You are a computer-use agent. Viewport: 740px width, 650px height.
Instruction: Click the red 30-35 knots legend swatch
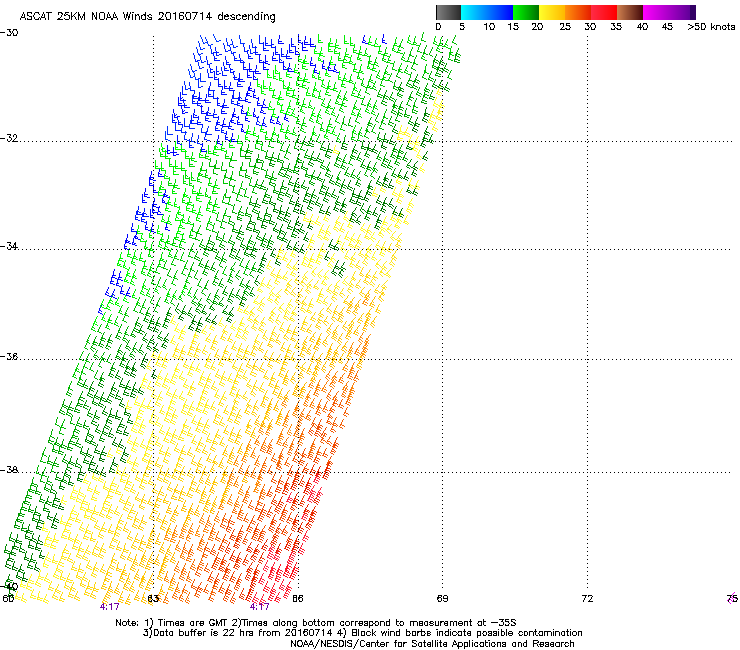tap(604, 12)
